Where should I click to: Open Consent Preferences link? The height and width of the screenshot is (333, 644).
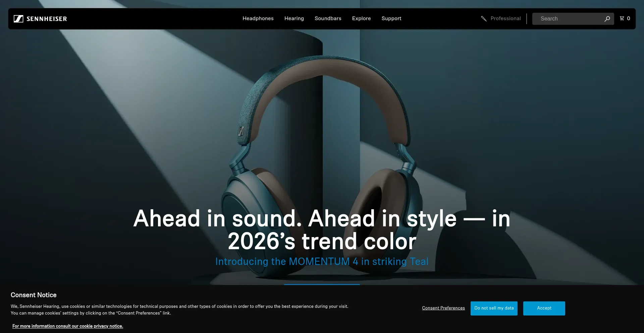443,308
